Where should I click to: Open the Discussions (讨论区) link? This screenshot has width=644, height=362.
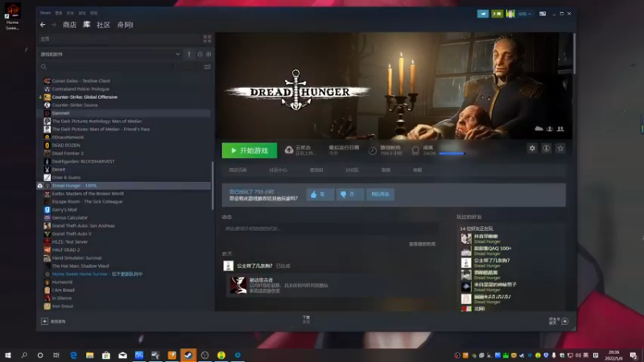click(352, 170)
